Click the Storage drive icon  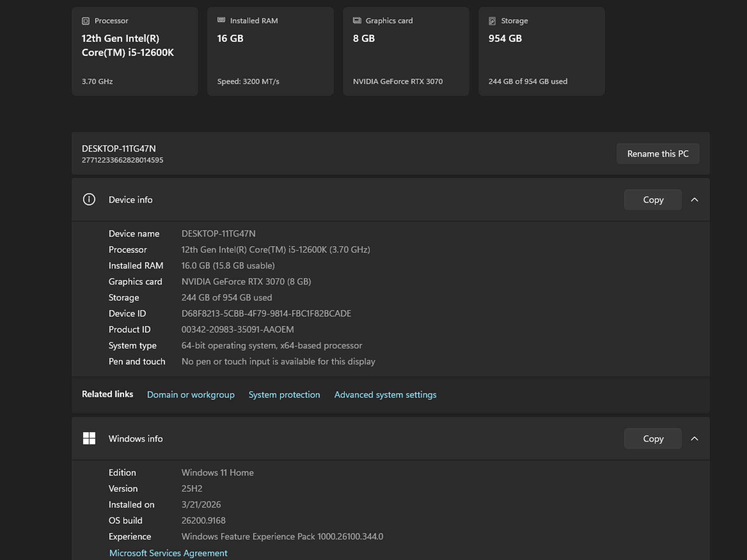[x=492, y=21]
